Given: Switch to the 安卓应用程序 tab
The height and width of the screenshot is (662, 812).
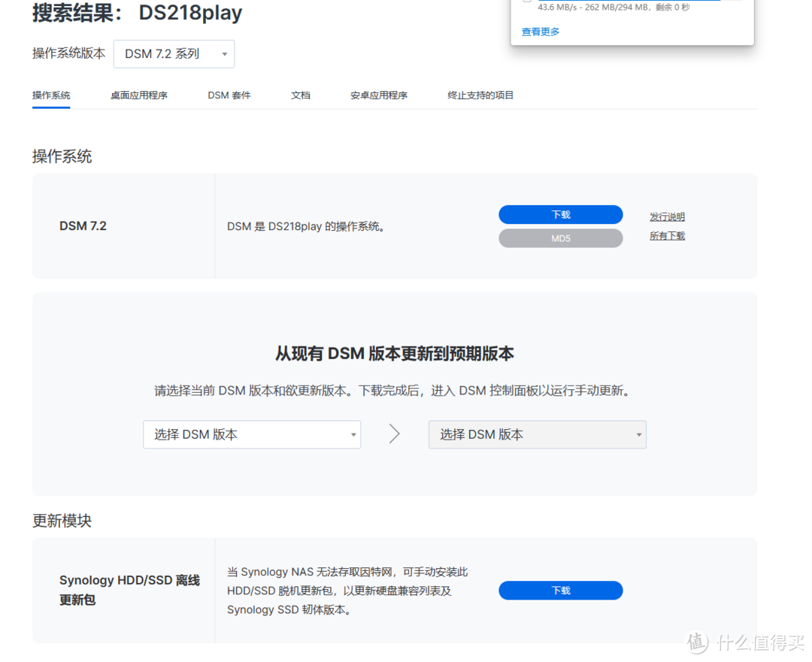Looking at the screenshot, I should [379, 95].
